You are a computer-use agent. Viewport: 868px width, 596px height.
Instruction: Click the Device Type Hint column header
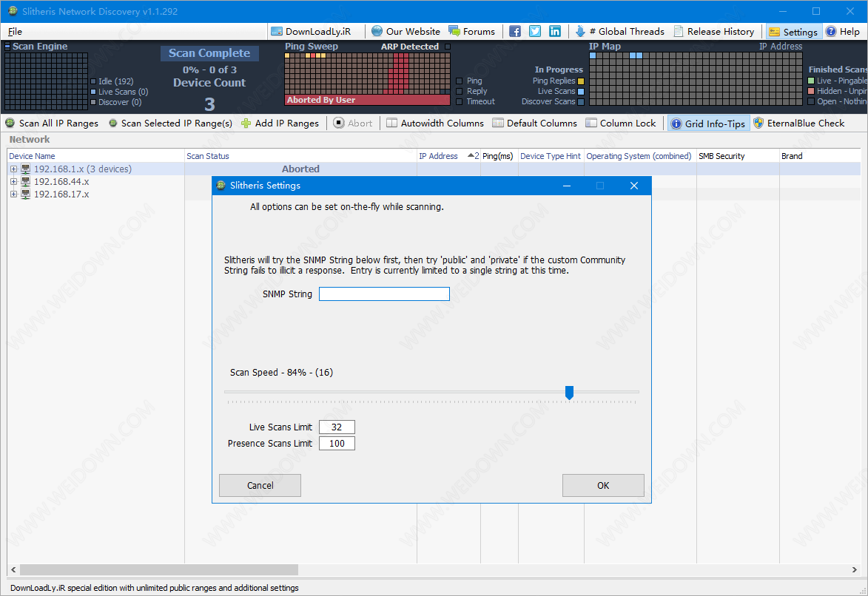pyautogui.click(x=551, y=156)
